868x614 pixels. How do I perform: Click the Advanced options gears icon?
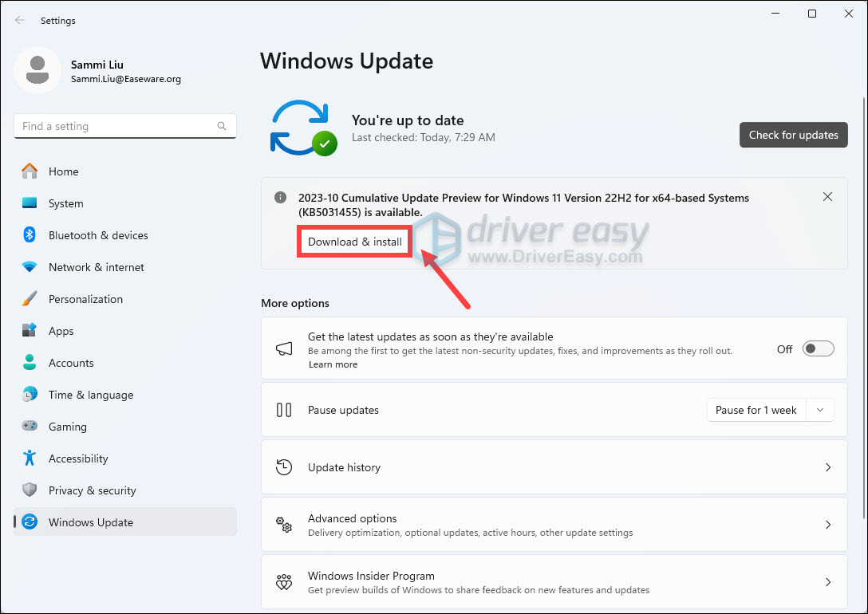pos(284,525)
